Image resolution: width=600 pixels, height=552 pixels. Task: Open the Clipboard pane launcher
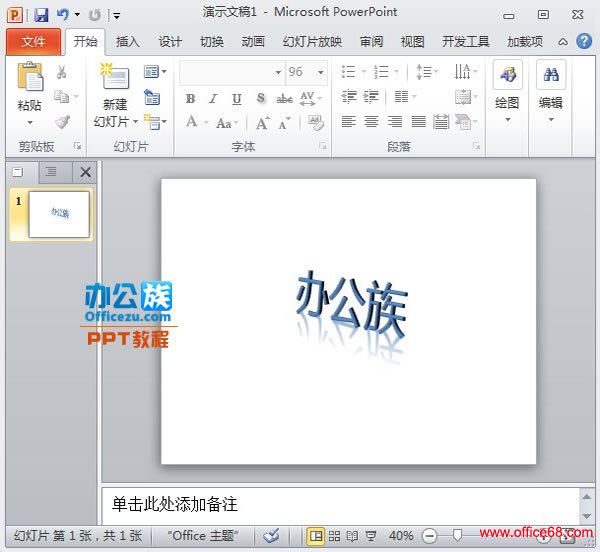pyautogui.click(x=77, y=146)
